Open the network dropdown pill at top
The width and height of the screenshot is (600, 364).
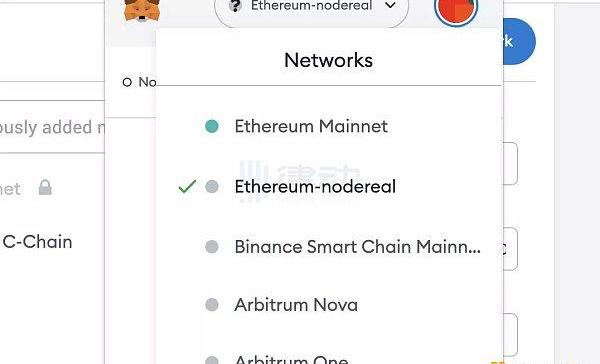click(311, 10)
